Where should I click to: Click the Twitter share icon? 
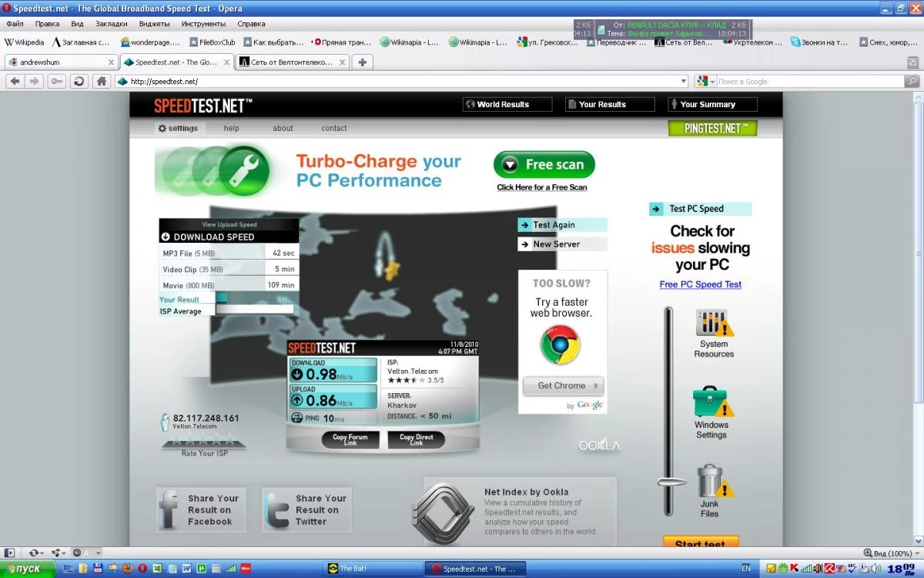click(x=276, y=509)
